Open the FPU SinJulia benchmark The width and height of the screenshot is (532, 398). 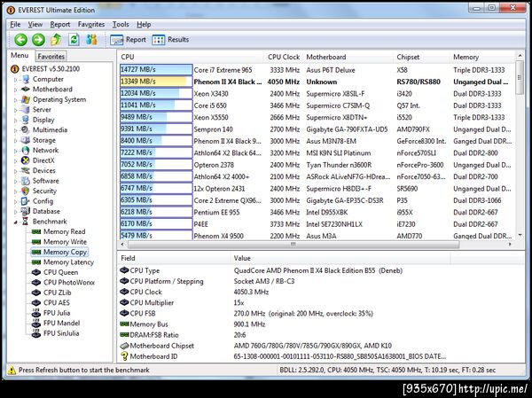(x=61, y=333)
